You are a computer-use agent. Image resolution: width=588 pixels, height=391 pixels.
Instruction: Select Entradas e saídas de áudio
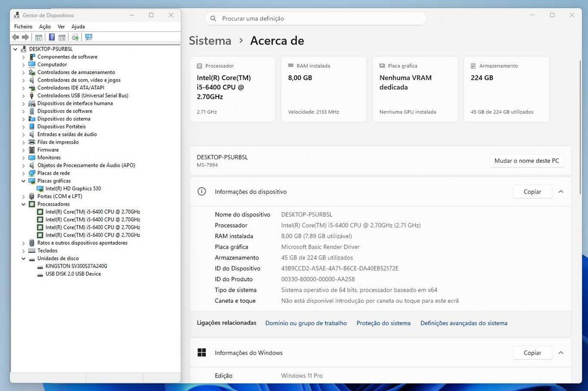pos(67,134)
